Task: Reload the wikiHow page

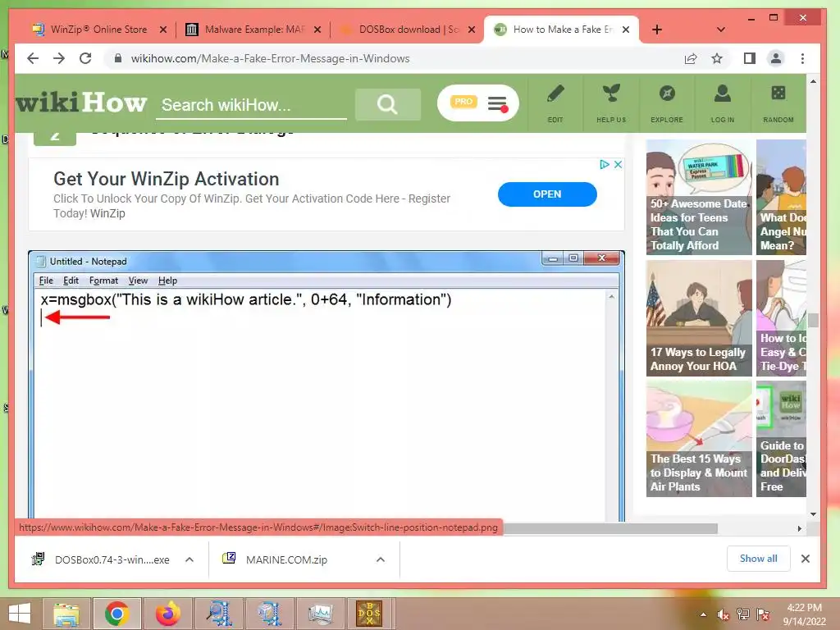Action: pyautogui.click(x=85, y=58)
